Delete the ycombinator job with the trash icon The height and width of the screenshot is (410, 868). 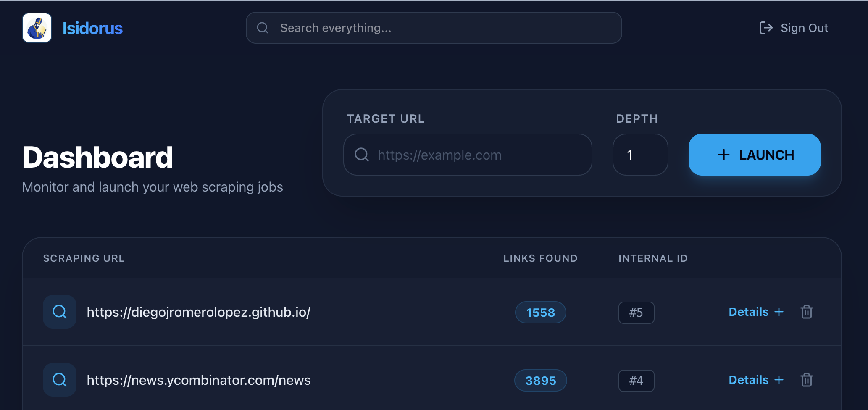[806, 380]
